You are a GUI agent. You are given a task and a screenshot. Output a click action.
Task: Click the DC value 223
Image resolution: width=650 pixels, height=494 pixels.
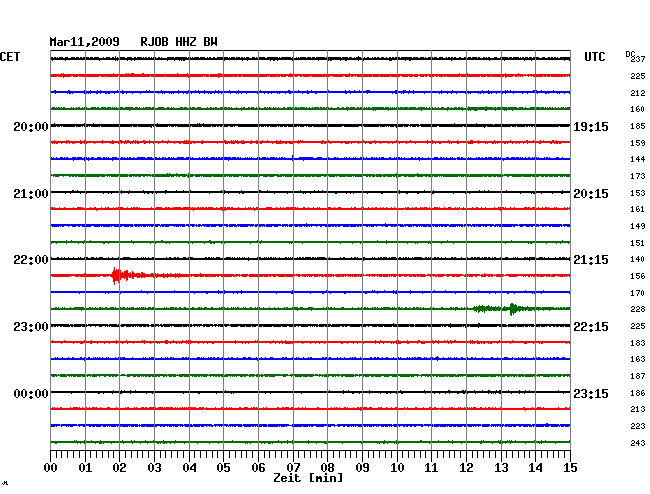(638, 426)
